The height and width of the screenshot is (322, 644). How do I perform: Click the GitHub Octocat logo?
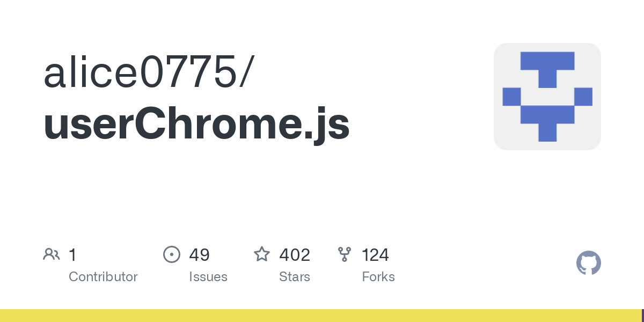point(588,263)
